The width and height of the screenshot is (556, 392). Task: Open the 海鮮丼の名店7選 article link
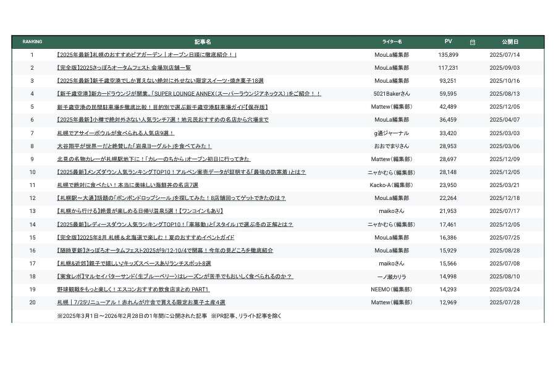coord(127,185)
